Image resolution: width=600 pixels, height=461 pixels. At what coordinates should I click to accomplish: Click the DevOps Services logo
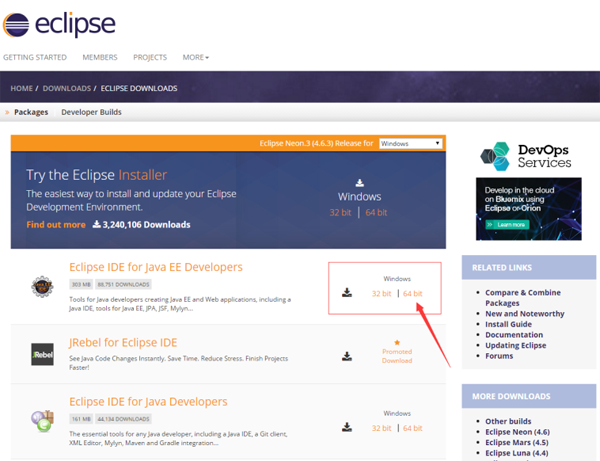[x=526, y=156]
